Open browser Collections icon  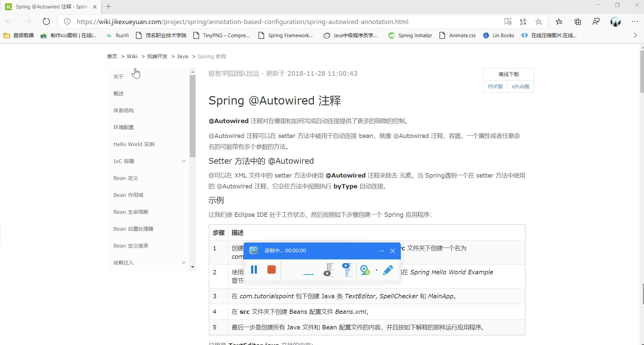(578, 22)
